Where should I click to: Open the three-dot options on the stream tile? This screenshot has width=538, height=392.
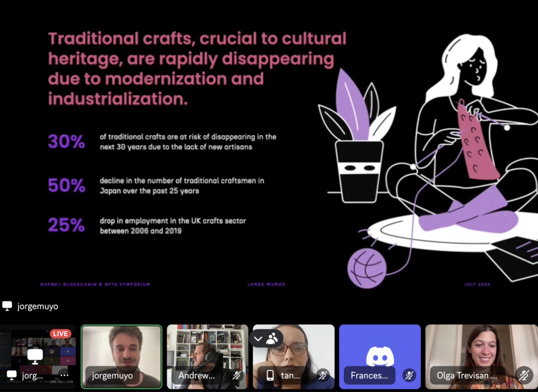point(64,375)
